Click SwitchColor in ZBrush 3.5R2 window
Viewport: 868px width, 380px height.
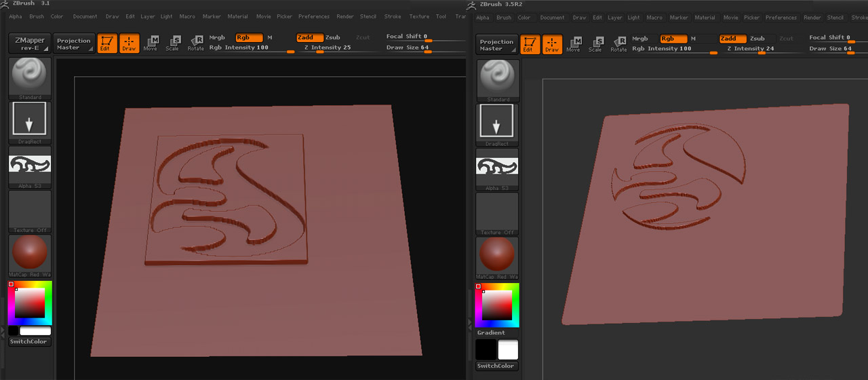(x=497, y=366)
